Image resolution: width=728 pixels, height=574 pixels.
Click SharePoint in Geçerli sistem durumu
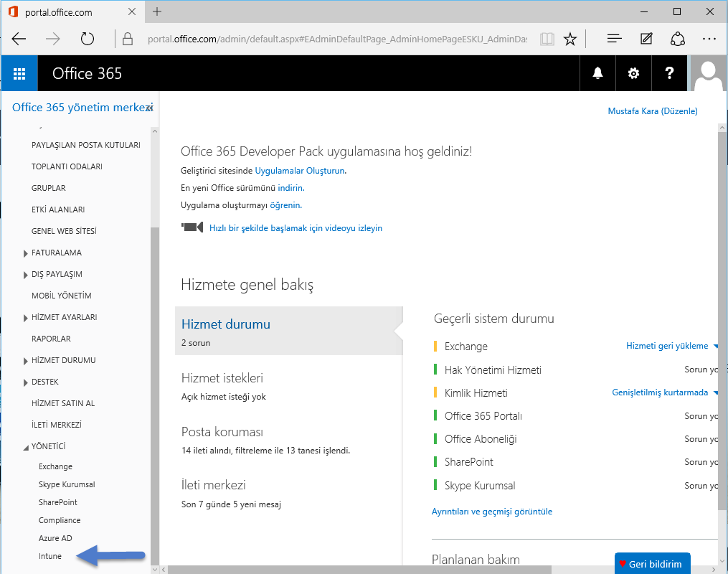click(469, 462)
